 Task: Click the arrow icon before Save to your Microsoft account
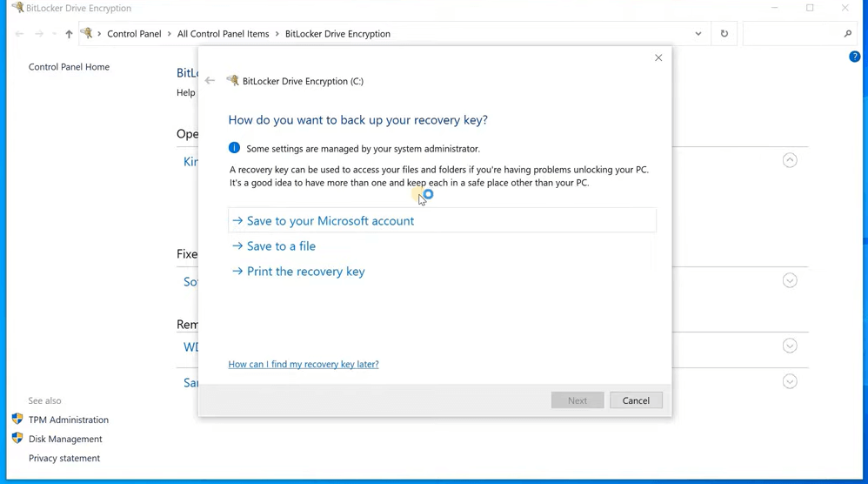[237, 220]
